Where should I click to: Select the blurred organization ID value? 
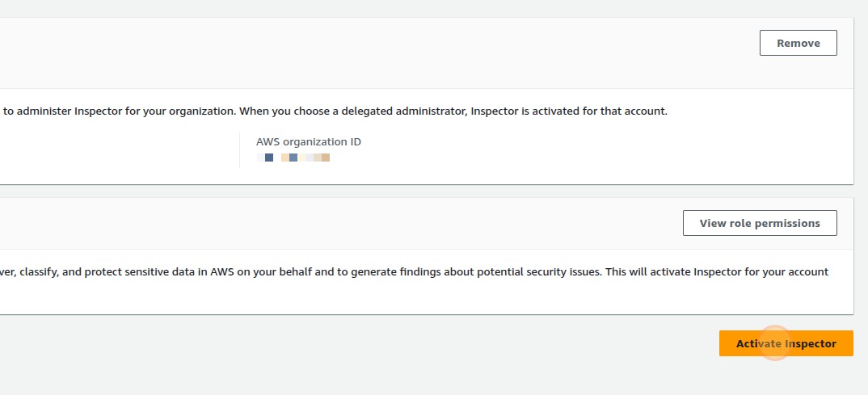[x=293, y=158]
